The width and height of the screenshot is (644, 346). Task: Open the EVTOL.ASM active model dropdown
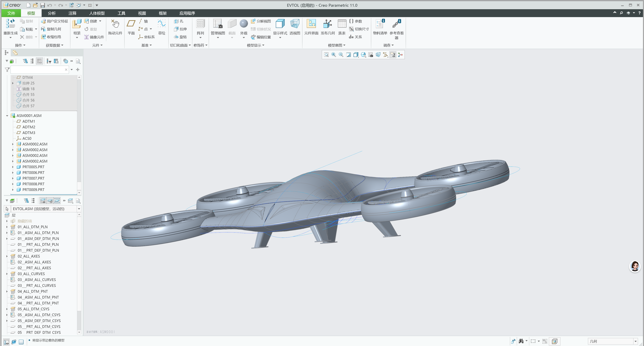[79, 209]
